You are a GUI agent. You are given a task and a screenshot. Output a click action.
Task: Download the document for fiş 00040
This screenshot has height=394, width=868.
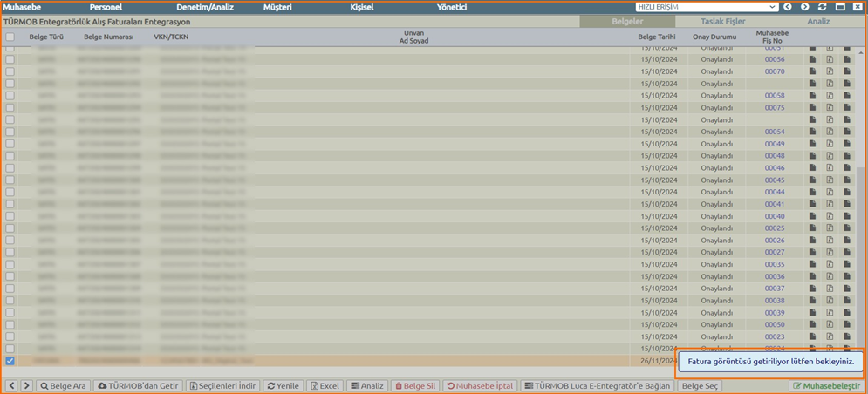830,216
